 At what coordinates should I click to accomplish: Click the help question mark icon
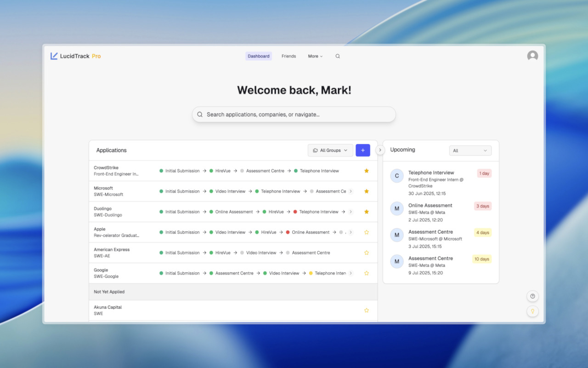pyautogui.click(x=532, y=296)
